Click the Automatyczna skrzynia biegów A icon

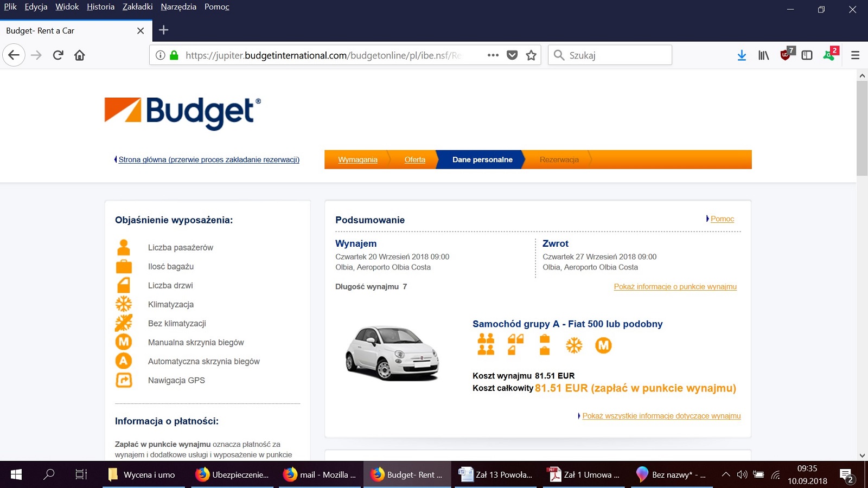coord(124,361)
